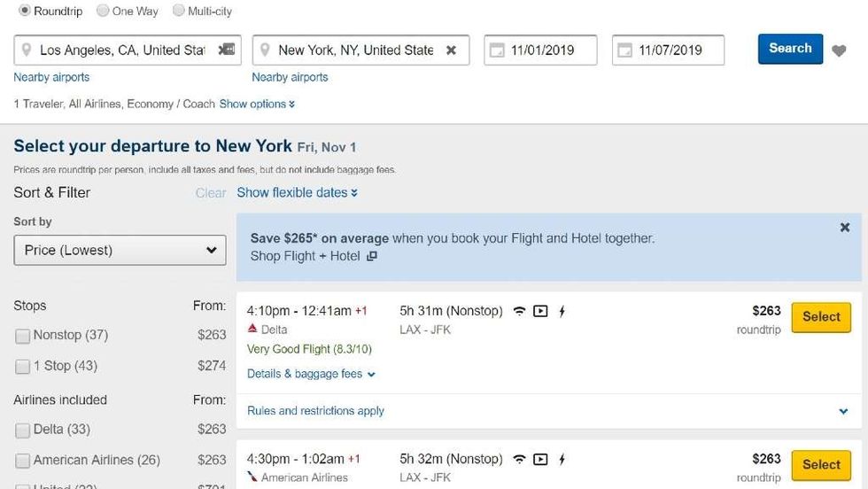Click in-flight entertainment icon on American flight
Image resolution: width=868 pixels, height=489 pixels.
click(x=540, y=459)
